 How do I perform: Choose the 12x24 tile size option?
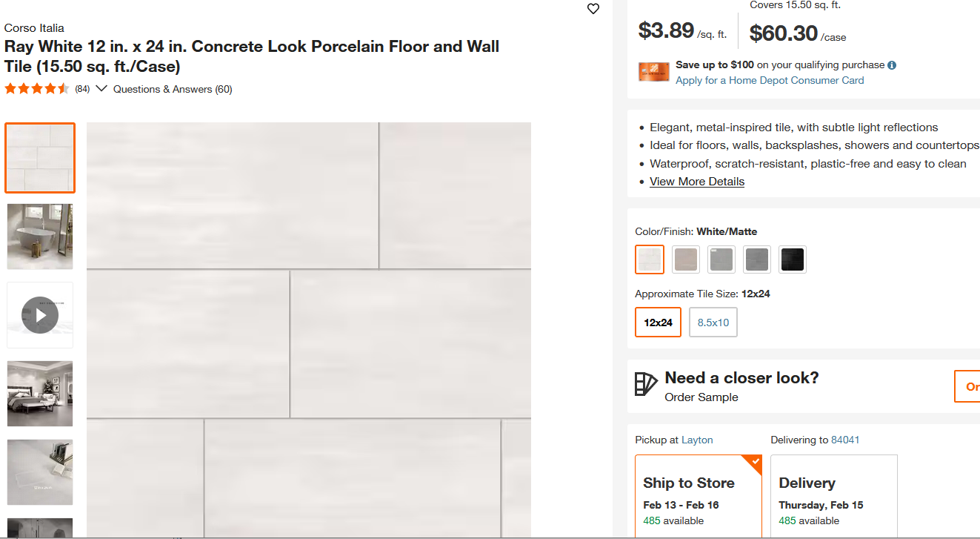[658, 323]
